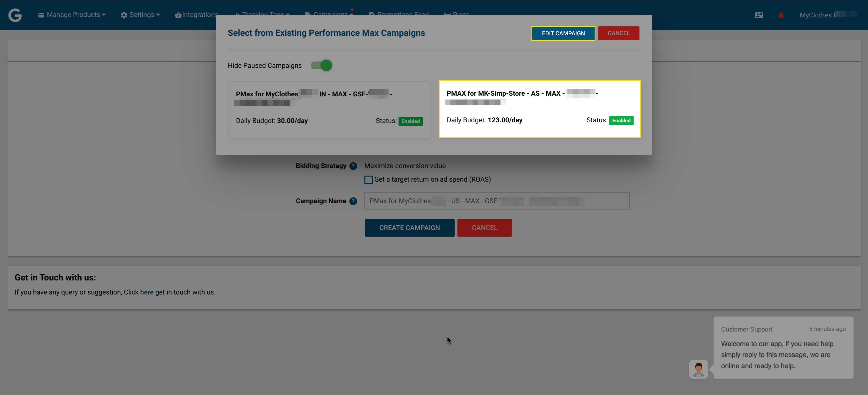This screenshot has width=868, height=395.
Task: Open the Manage Products menu
Action: tap(72, 15)
